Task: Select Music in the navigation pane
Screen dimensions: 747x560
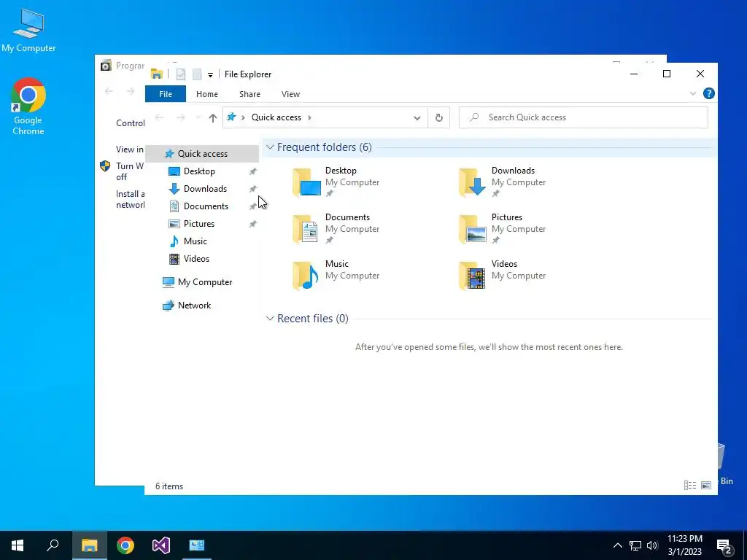Action: coord(195,241)
